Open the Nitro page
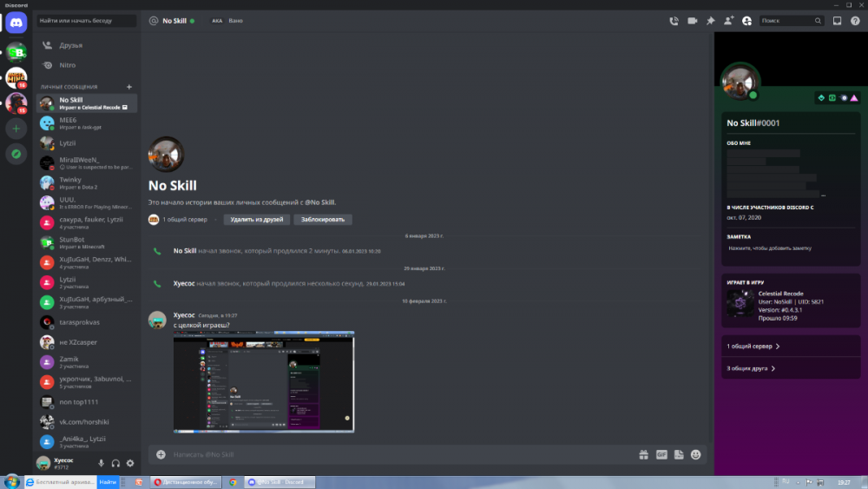 pyautogui.click(x=68, y=65)
